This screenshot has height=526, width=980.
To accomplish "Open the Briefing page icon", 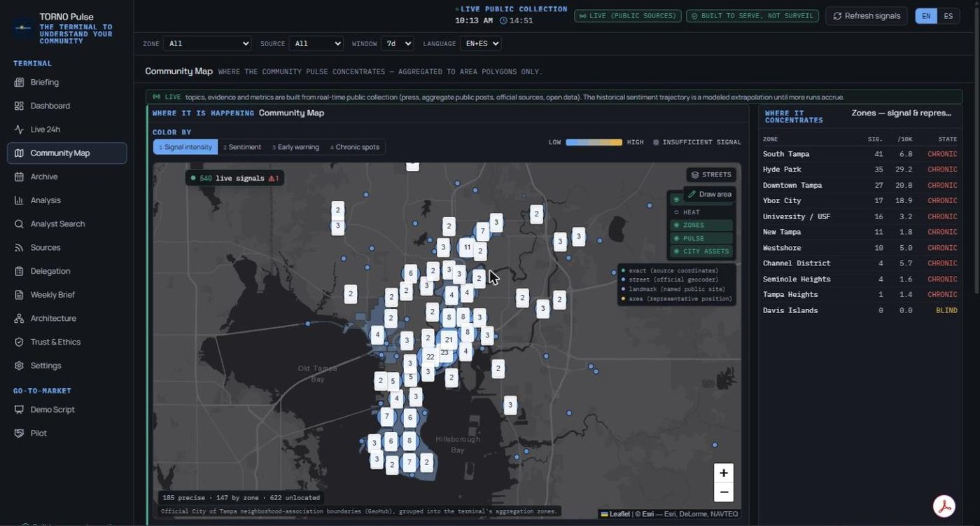I will click(19, 83).
